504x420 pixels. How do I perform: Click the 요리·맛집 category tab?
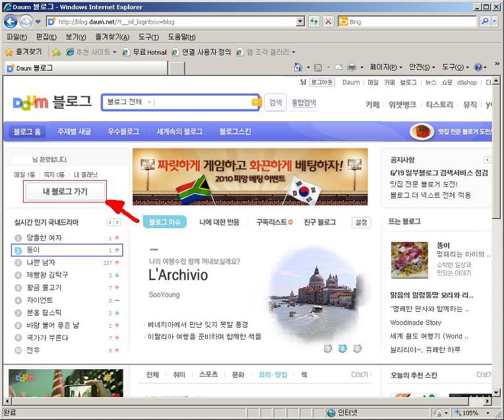click(273, 375)
